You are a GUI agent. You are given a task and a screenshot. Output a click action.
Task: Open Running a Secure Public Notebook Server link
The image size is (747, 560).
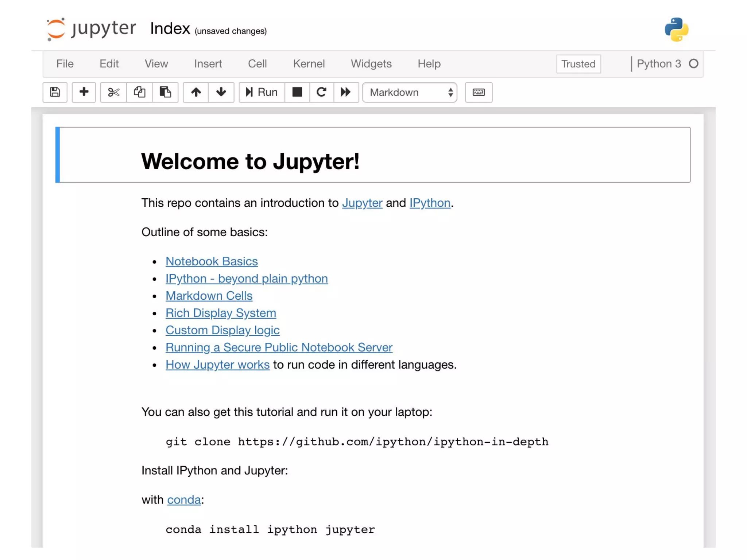[x=279, y=347]
